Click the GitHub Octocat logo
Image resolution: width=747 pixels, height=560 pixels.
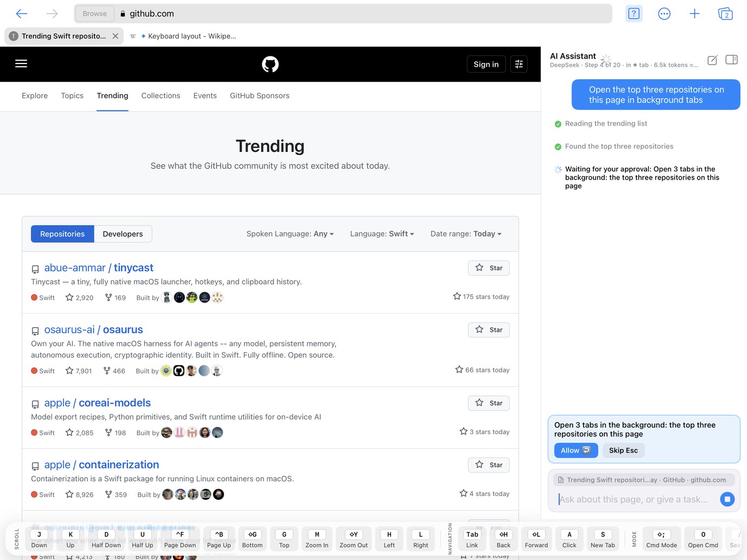pos(270,64)
